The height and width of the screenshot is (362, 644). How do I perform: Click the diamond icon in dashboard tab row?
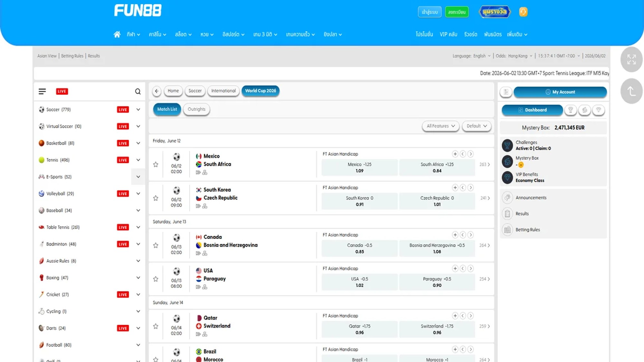coord(599,110)
